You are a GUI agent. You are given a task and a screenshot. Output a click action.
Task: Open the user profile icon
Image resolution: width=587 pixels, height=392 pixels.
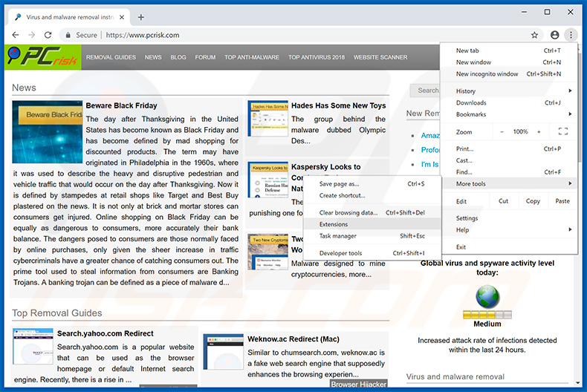554,35
